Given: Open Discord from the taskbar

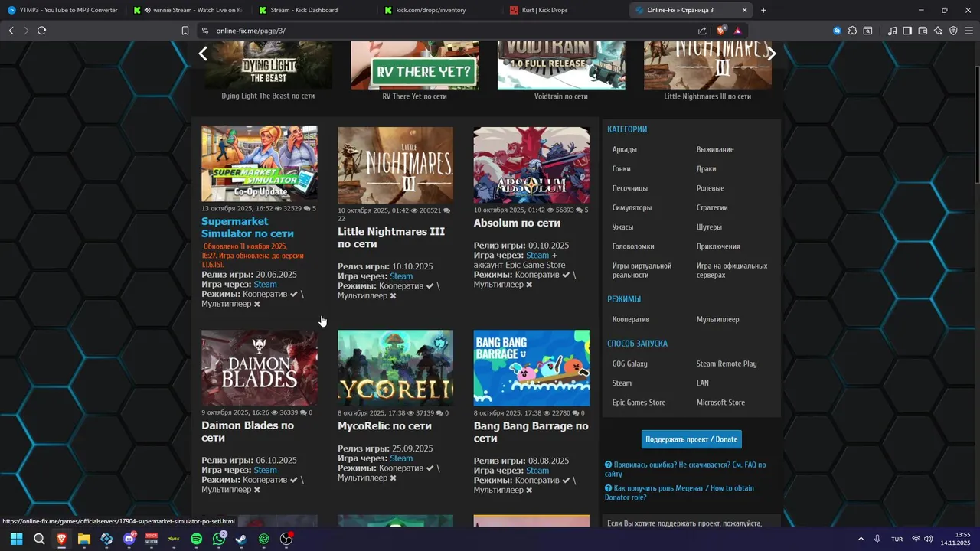Looking at the screenshot, I should (x=129, y=539).
